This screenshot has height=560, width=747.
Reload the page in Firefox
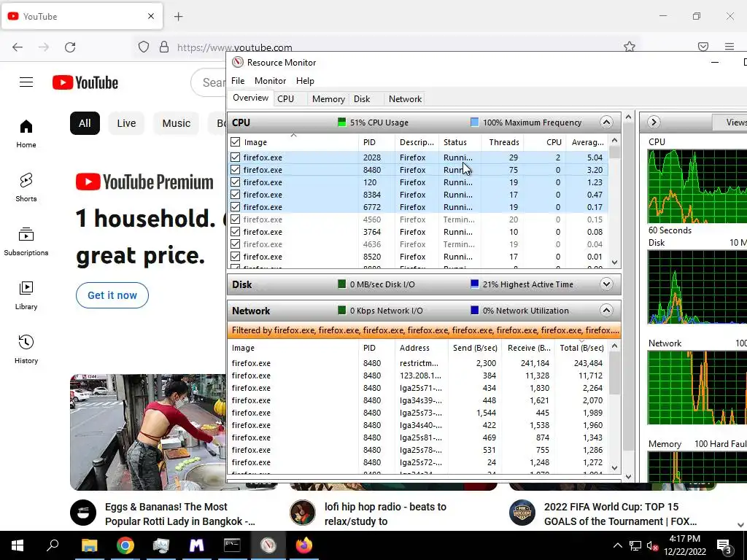click(x=70, y=47)
